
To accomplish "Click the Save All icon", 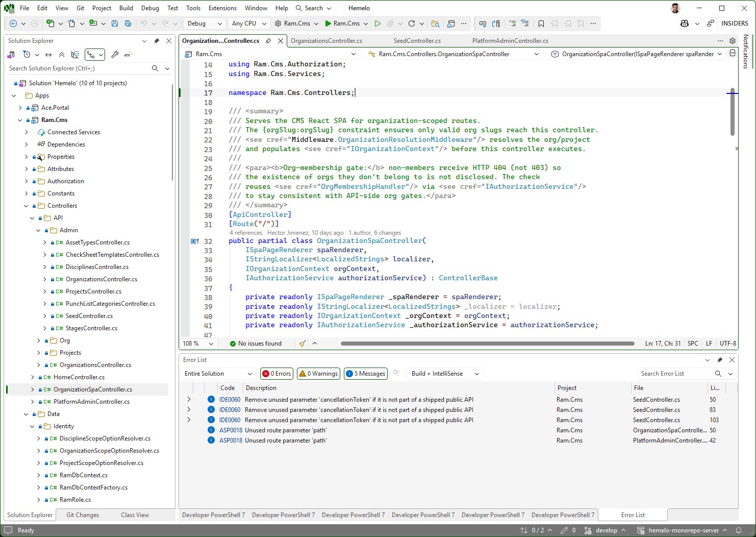I will [128, 23].
